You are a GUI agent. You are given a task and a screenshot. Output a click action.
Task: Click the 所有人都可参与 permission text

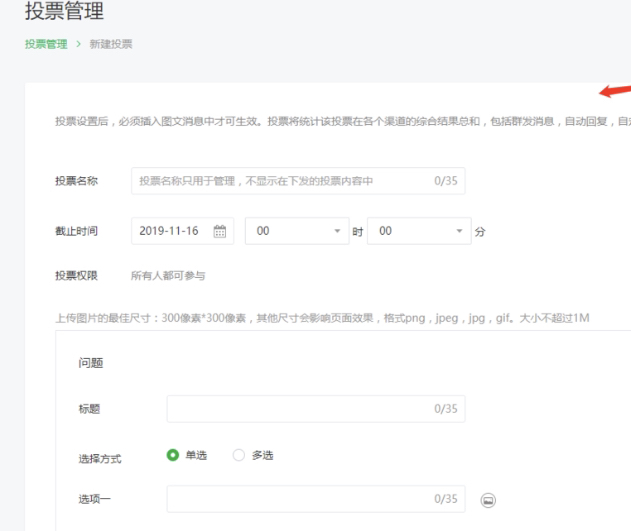pos(168,275)
